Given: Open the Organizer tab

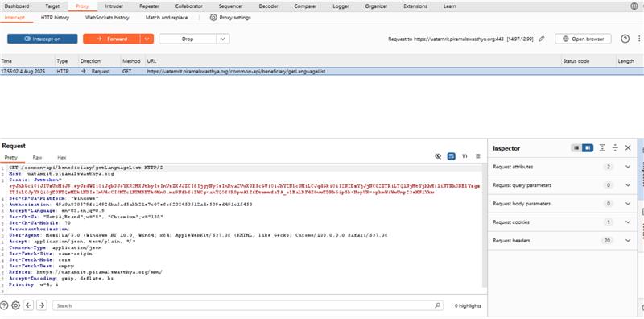Looking at the screenshot, I should 376,6.
